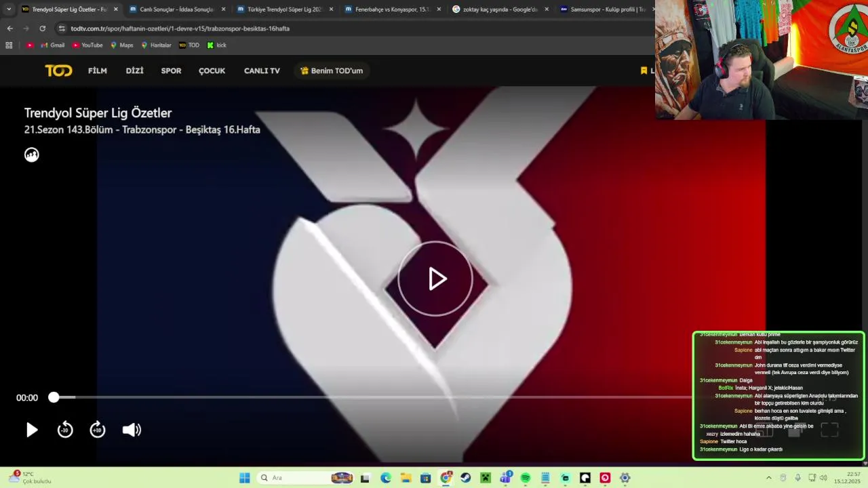Open the FİLM menu

(x=98, y=70)
